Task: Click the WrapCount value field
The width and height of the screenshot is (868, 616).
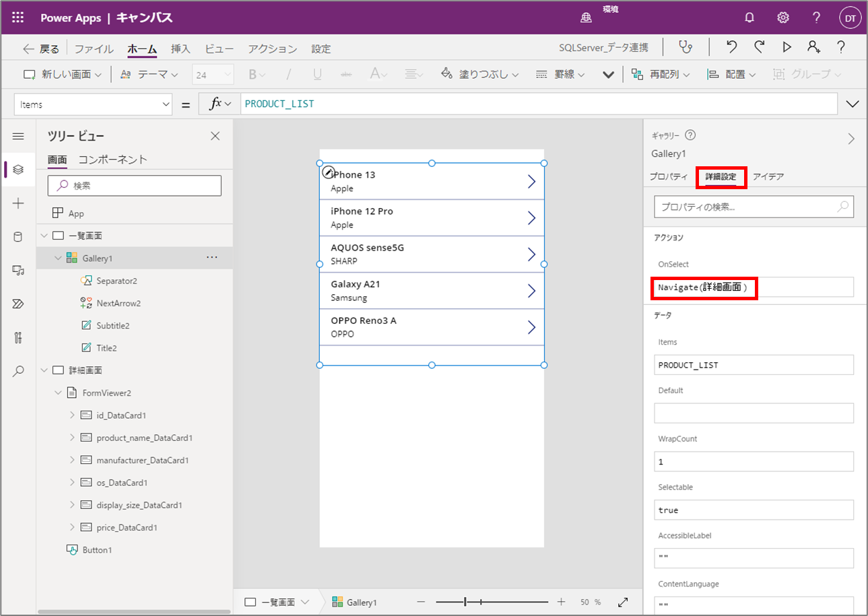Action: (754, 462)
